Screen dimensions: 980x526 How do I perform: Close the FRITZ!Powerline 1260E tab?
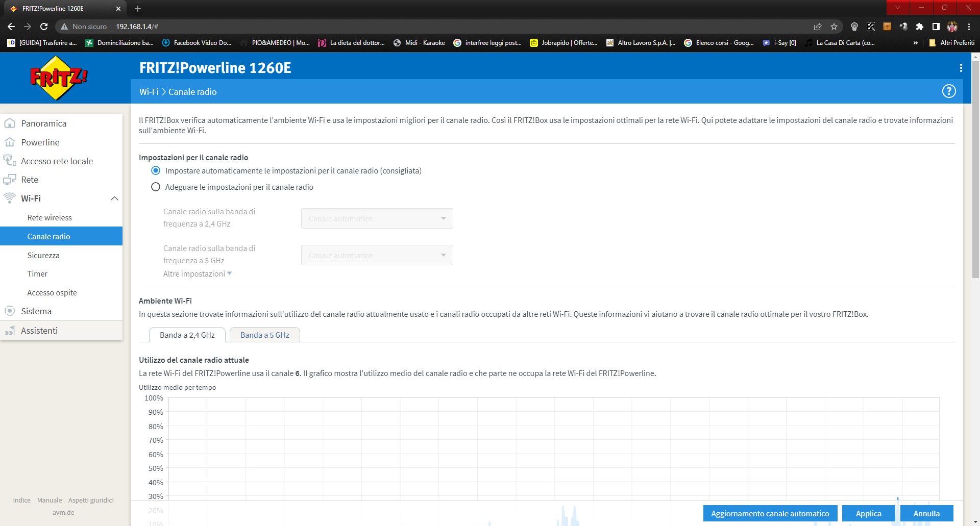coord(118,9)
